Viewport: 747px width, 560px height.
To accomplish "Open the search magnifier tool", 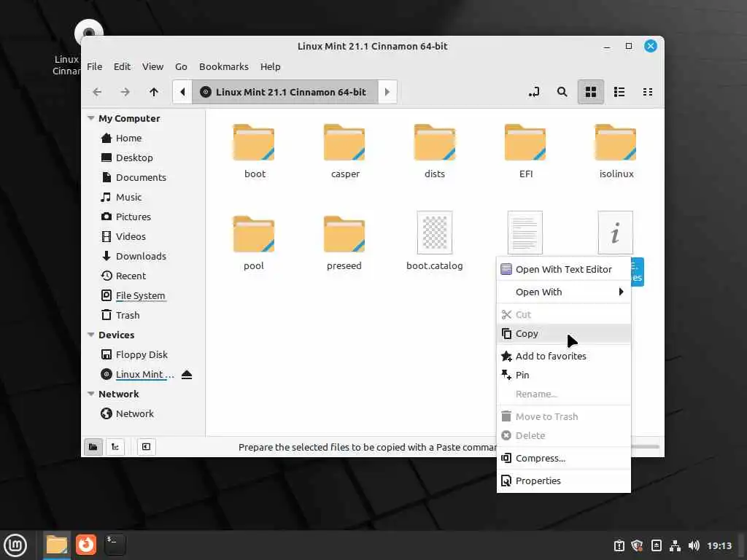I will point(562,92).
